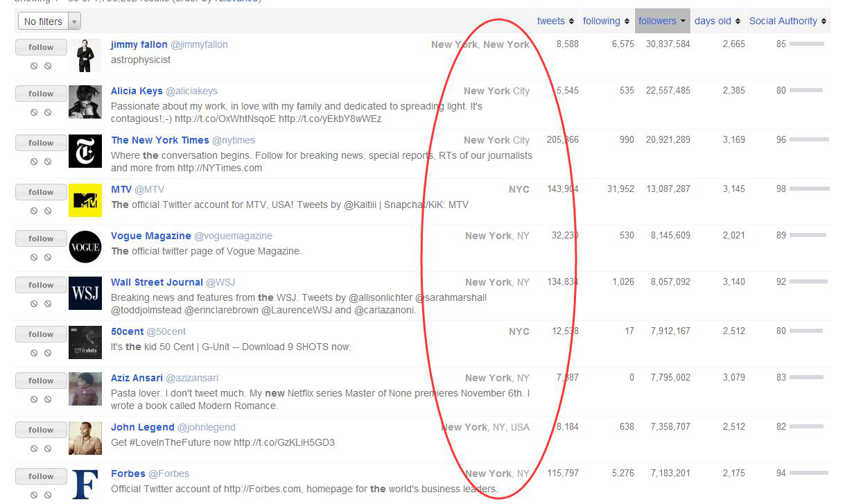Image resolution: width=863 pixels, height=504 pixels.
Task: Sort by the followers column header
Action: click(661, 21)
